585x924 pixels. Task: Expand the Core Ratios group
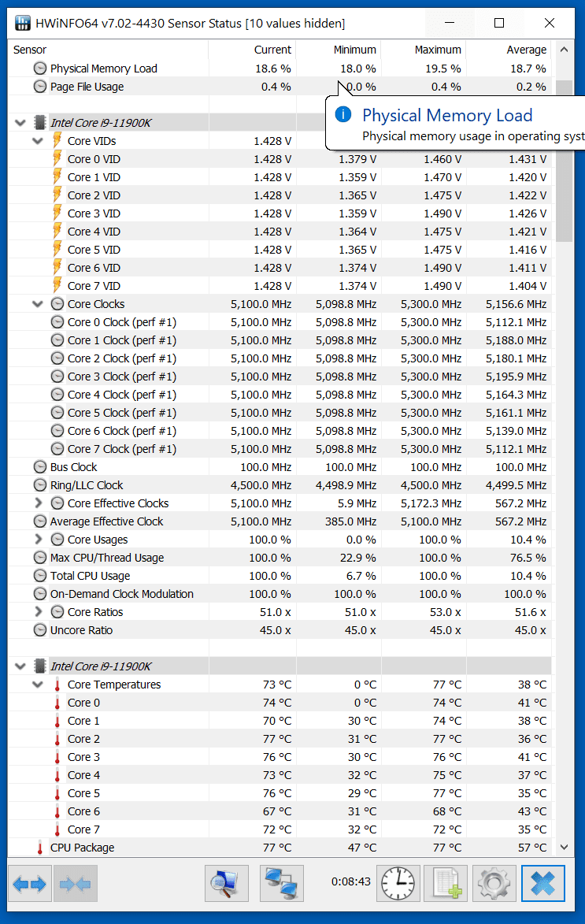click(38, 612)
